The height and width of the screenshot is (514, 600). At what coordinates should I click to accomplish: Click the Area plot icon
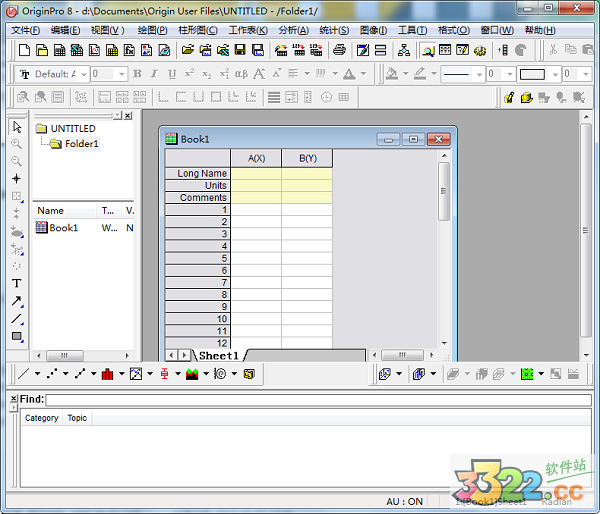tap(192, 374)
